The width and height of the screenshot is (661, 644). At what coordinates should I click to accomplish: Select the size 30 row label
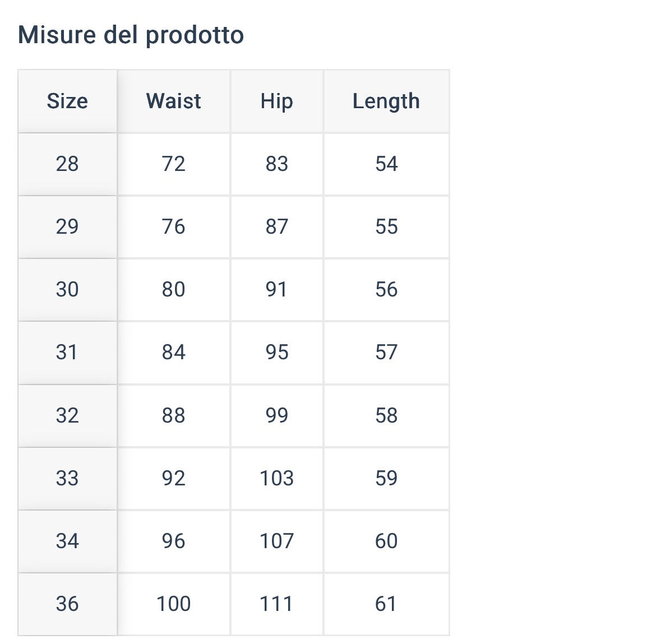(x=67, y=290)
